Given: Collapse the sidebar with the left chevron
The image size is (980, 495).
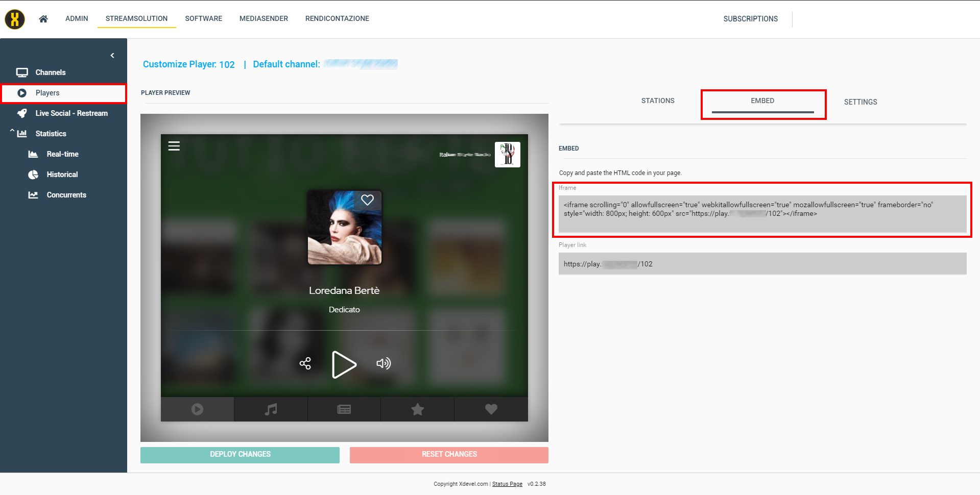Looking at the screenshot, I should (112, 56).
